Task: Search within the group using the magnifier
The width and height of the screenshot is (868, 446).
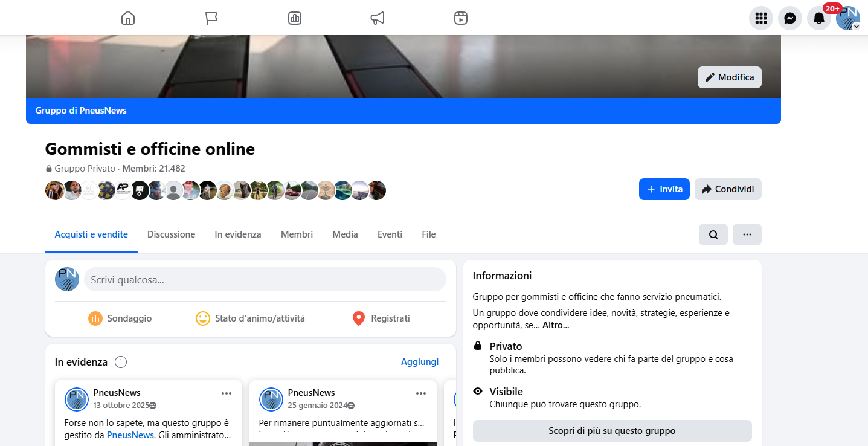Action: (x=713, y=234)
